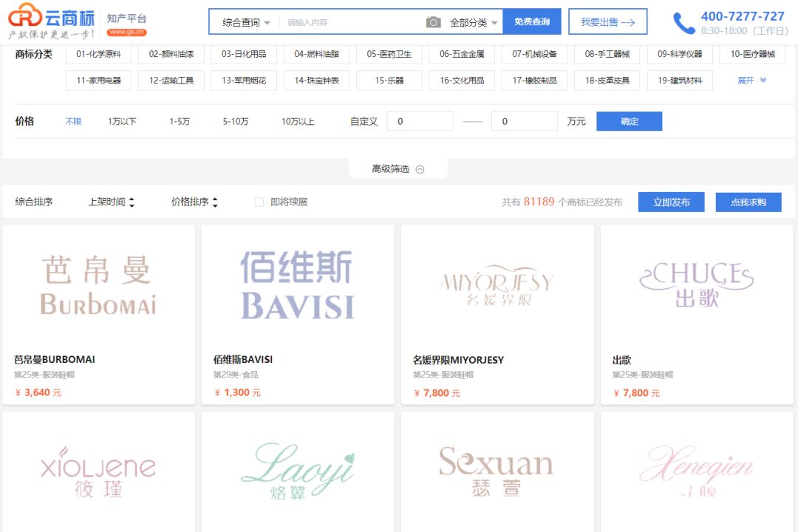Viewport: 798px width, 532px height.
Task: Select category 04-燃料油脂
Action: (x=316, y=54)
